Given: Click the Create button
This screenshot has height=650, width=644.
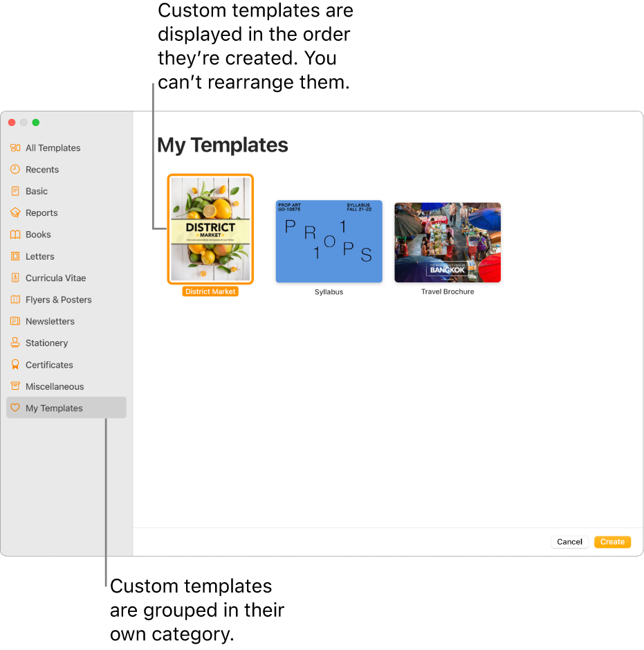Looking at the screenshot, I should (612, 542).
